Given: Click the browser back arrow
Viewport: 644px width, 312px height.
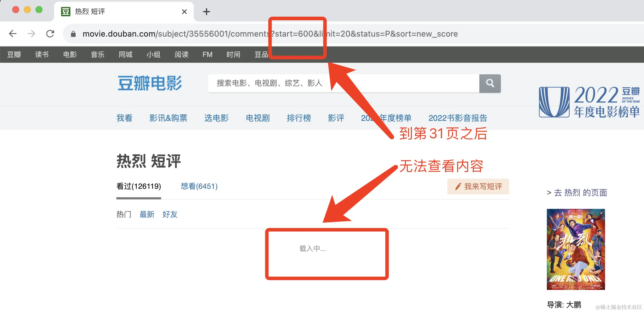Looking at the screenshot, I should click(x=13, y=34).
